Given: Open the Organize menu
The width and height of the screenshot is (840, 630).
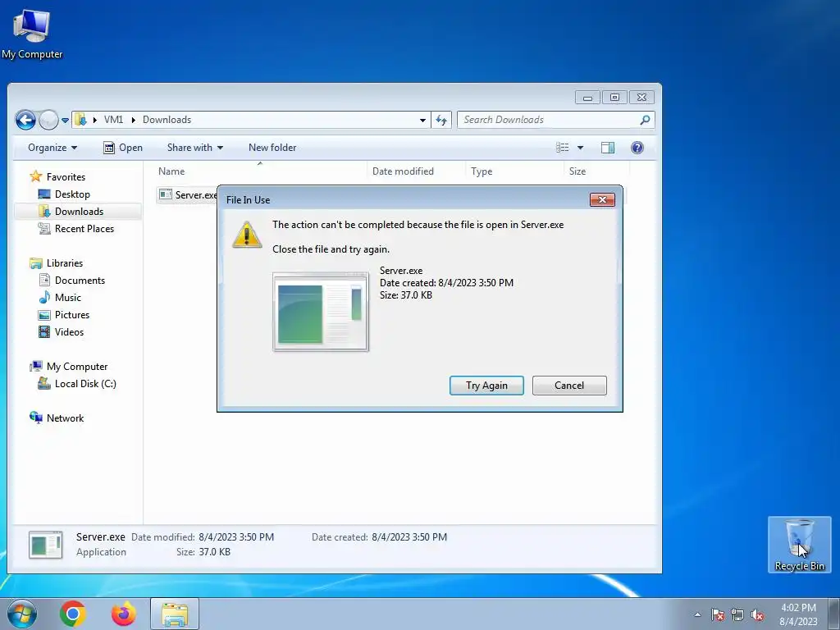Looking at the screenshot, I should tap(52, 148).
